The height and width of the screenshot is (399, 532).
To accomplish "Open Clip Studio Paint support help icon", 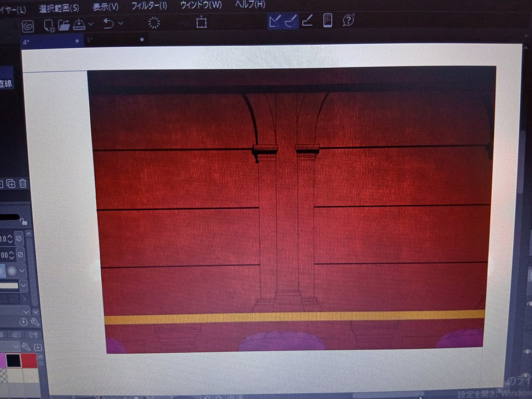I will 348,20.
